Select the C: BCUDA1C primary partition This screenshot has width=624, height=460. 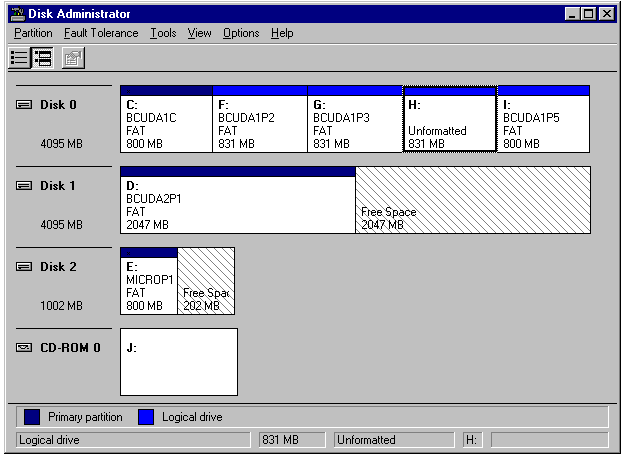pos(166,123)
